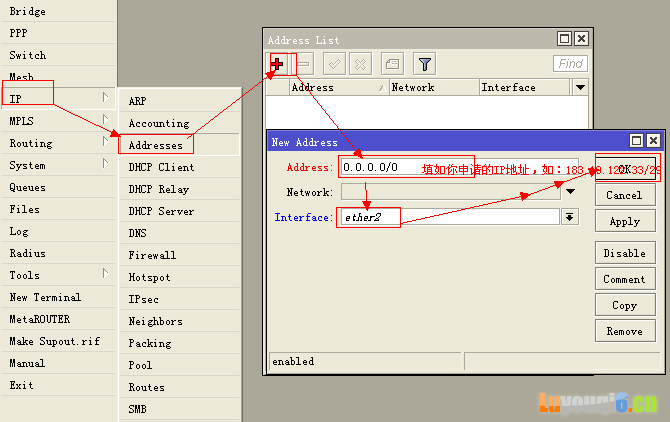Open the Log menu item
This screenshot has height=422, width=670.
point(59,231)
